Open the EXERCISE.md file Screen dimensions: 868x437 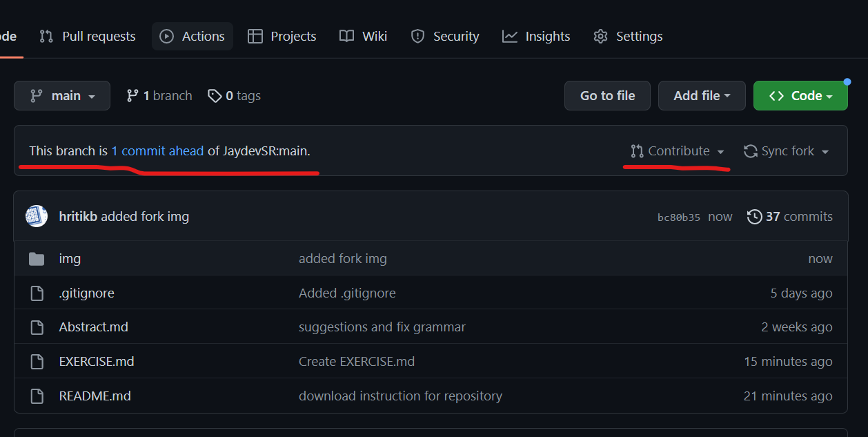(97, 361)
